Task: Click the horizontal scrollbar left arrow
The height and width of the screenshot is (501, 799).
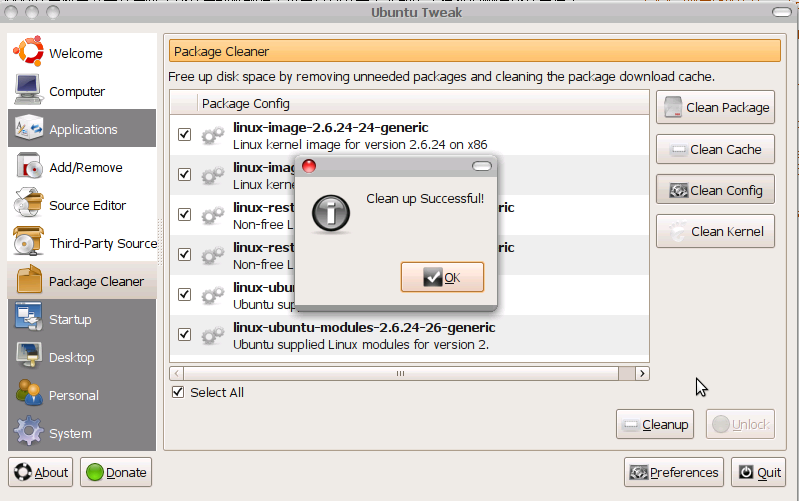Action: (176, 374)
